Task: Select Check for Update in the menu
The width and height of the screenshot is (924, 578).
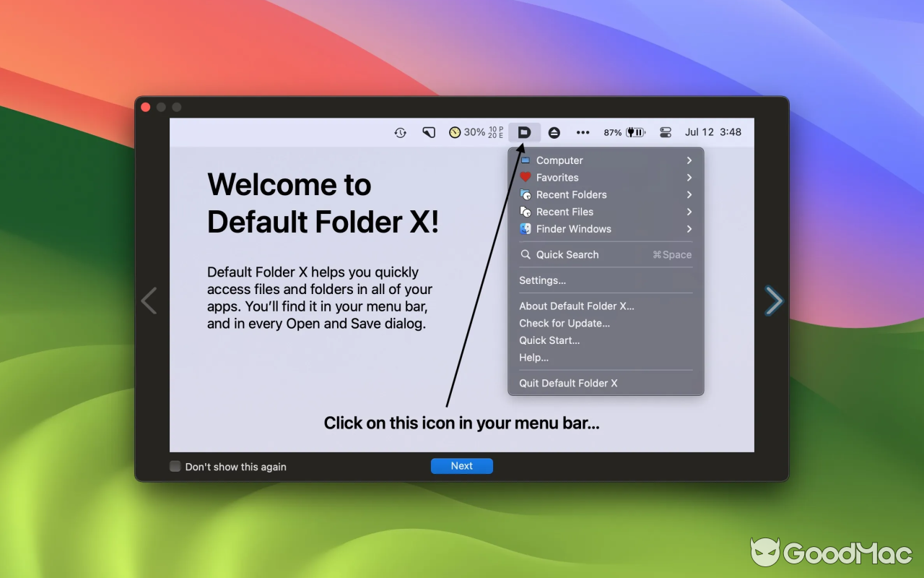Action: pyautogui.click(x=565, y=323)
